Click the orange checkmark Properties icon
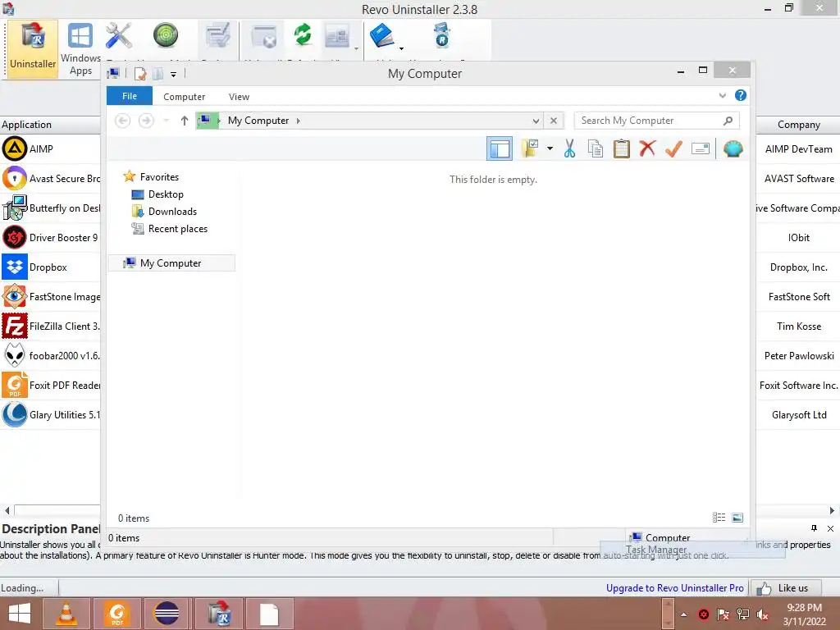 673,148
